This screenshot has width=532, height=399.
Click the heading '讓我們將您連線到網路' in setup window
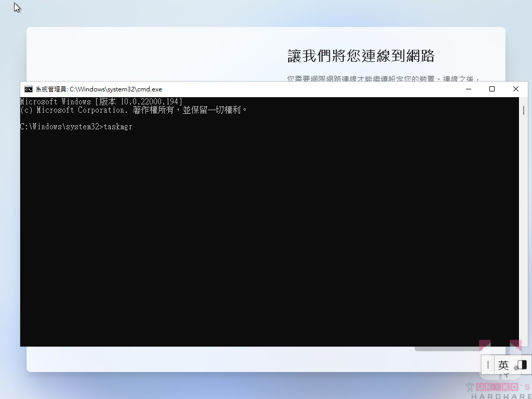point(361,56)
